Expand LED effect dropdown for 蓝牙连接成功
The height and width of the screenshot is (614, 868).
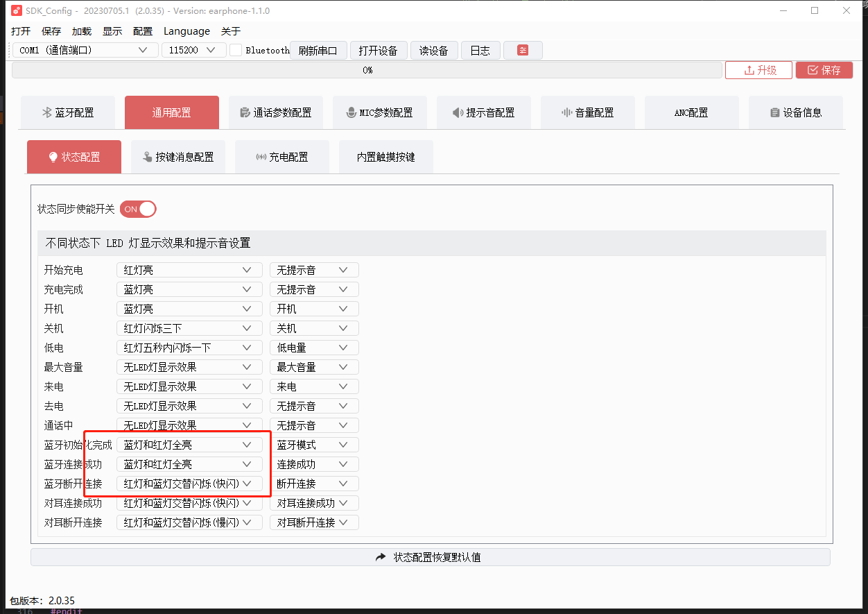(x=189, y=464)
